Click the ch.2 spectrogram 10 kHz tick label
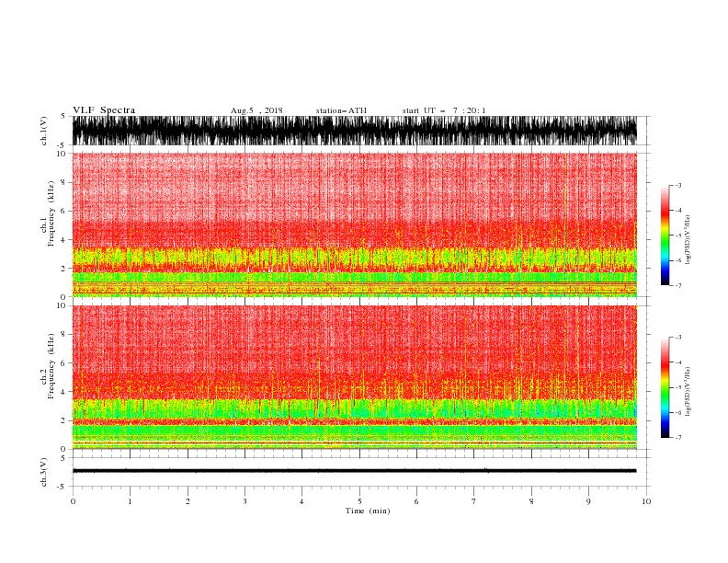 (62, 305)
